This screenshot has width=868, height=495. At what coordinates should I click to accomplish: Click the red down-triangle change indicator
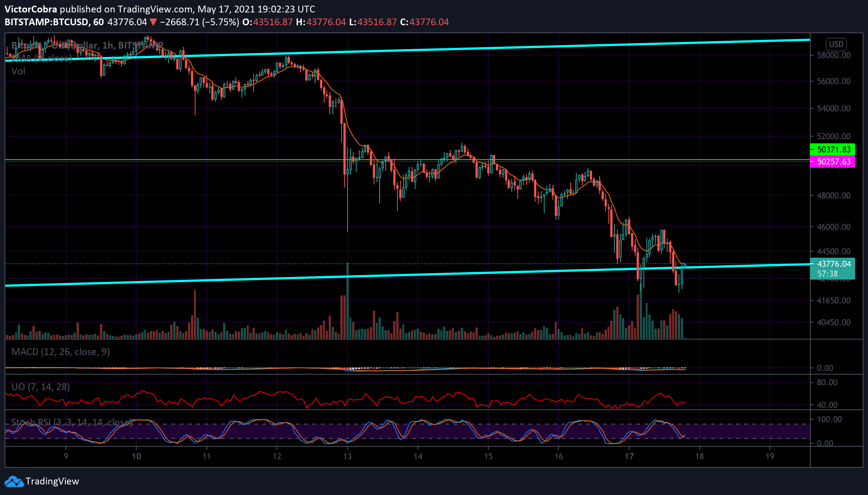click(153, 22)
